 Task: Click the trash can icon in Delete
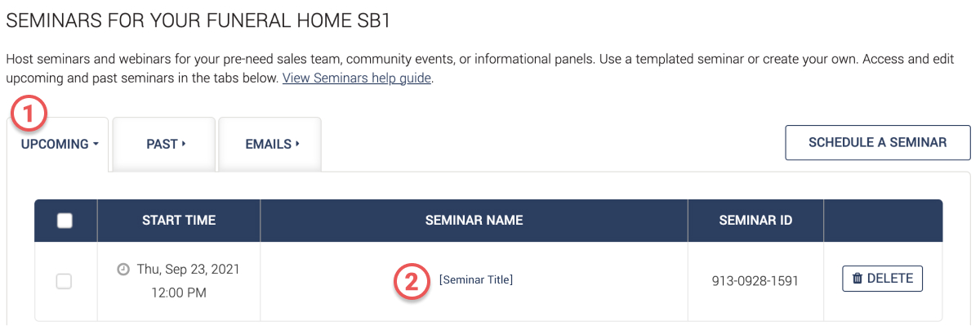(x=857, y=279)
